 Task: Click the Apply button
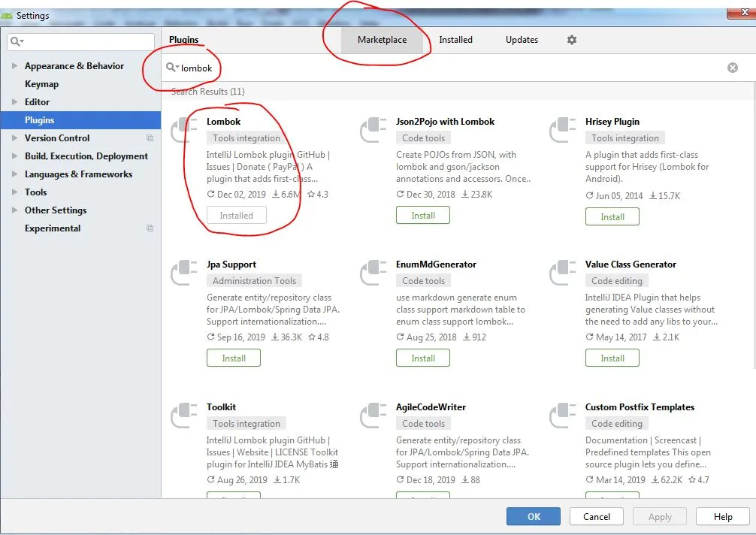pyautogui.click(x=660, y=517)
